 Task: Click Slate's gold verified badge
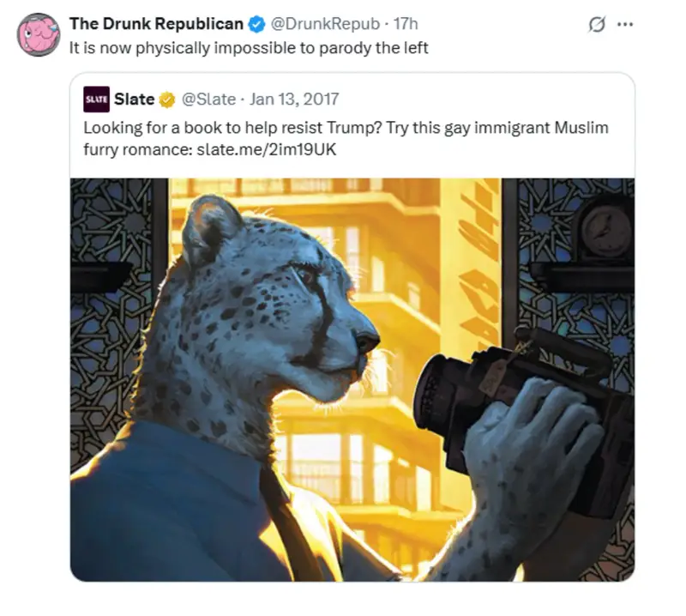tap(167, 100)
